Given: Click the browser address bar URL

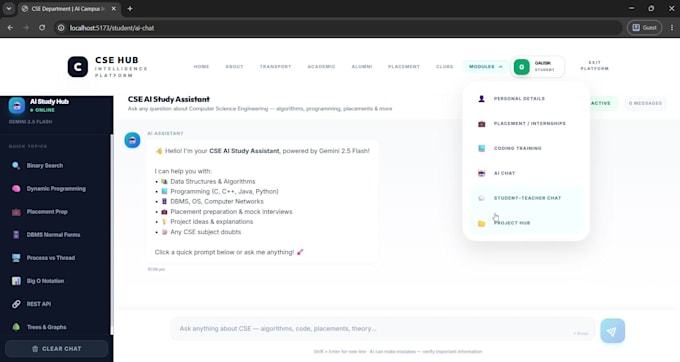Looking at the screenshot, I should tap(112, 28).
